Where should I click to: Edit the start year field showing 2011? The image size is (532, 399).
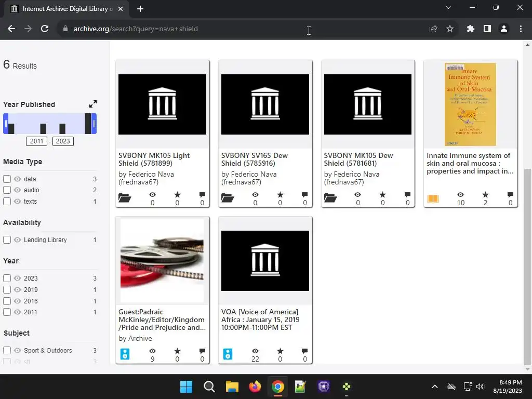pyautogui.click(x=37, y=141)
